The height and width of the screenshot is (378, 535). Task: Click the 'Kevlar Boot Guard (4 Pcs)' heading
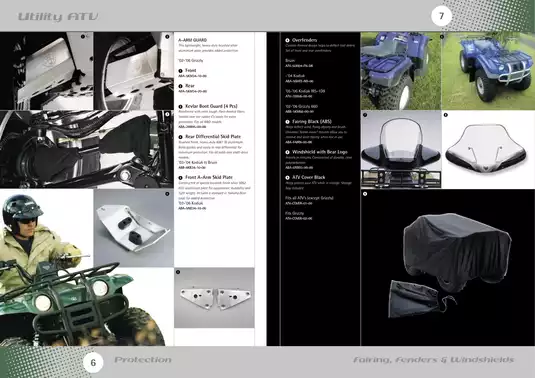click(x=211, y=106)
